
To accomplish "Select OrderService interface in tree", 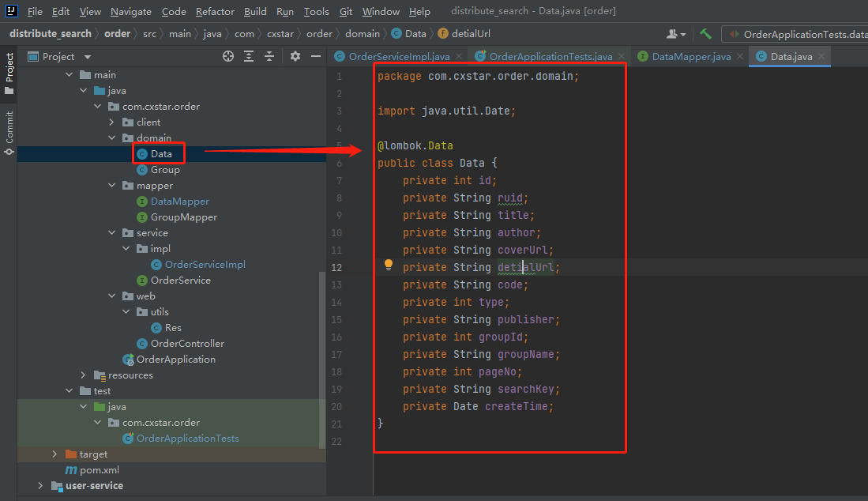I will [180, 281].
